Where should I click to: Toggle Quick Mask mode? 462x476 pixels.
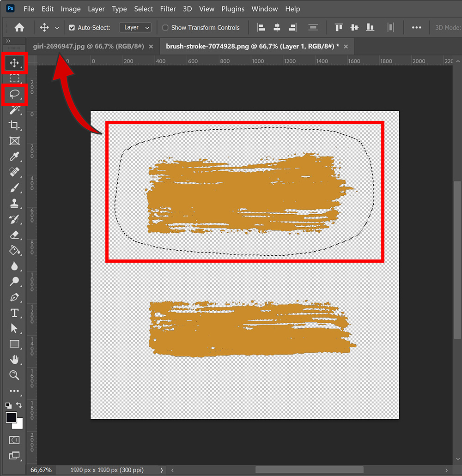14,440
